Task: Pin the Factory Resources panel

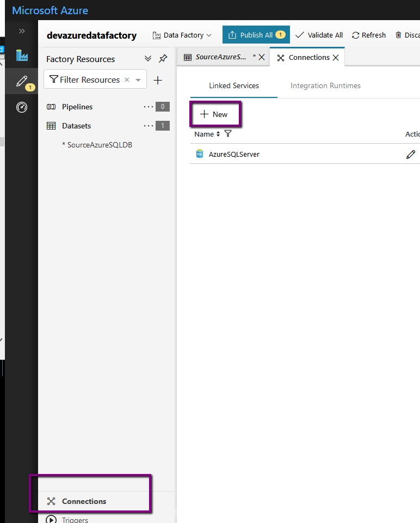Action: 163,59
